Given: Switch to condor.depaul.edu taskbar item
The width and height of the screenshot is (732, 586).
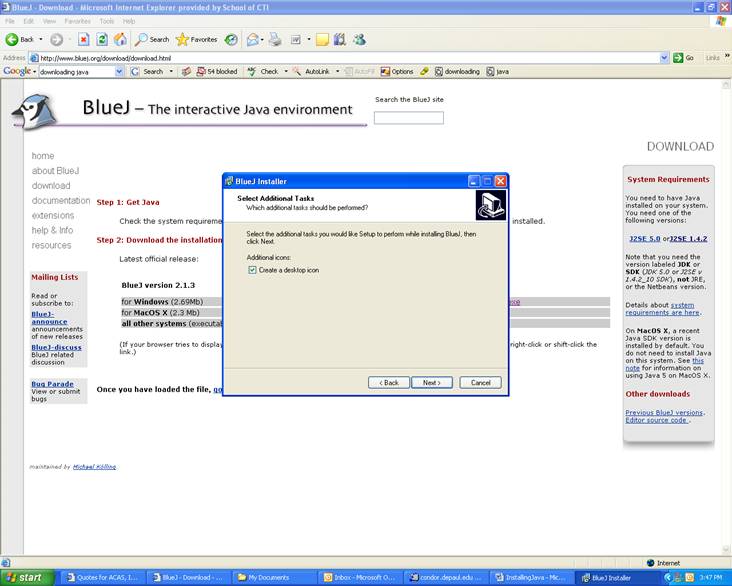Looking at the screenshot, I should (446, 578).
